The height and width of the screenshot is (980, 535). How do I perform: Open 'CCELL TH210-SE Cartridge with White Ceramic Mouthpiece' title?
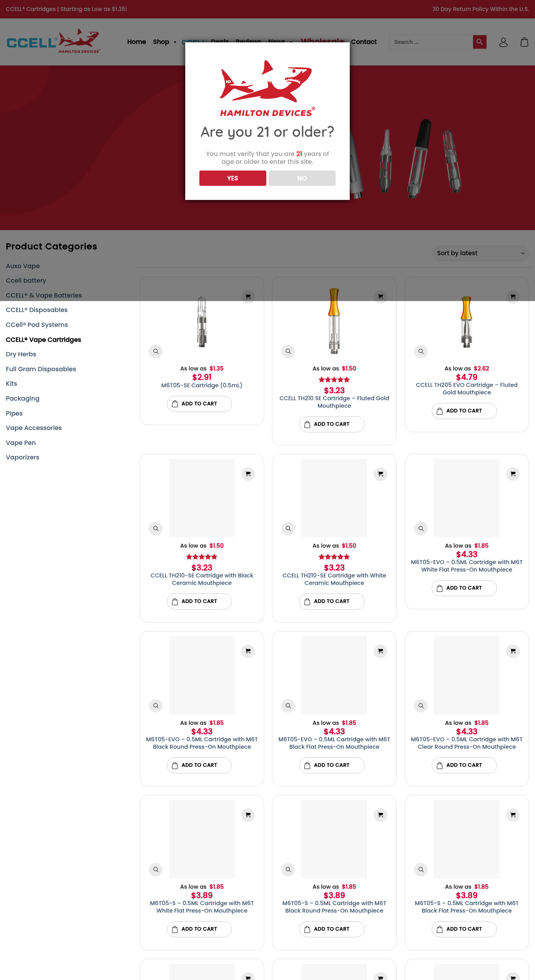(334, 579)
